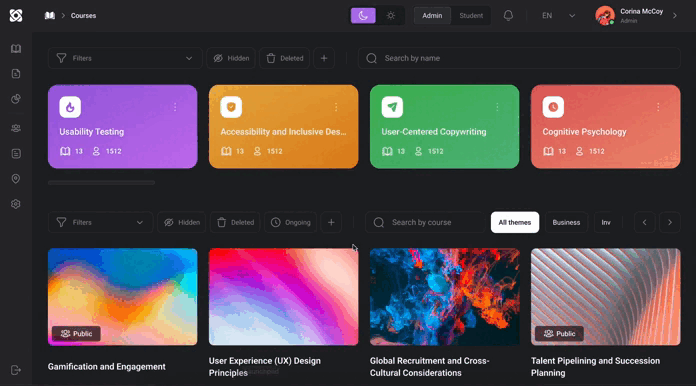The height and width of the screenshot is (386, 696).
Task: Click the shield icon on Accessibility card
Action: [231, 107]
